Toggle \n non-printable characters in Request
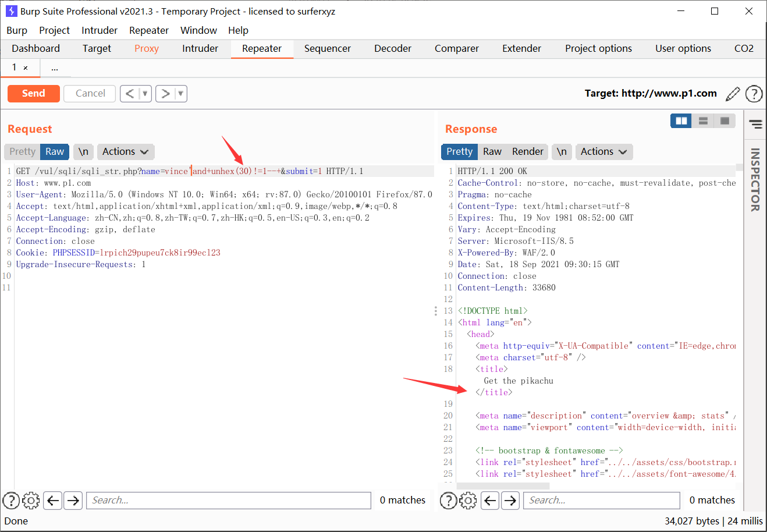 pyautogui.click(x=83, y=151)
